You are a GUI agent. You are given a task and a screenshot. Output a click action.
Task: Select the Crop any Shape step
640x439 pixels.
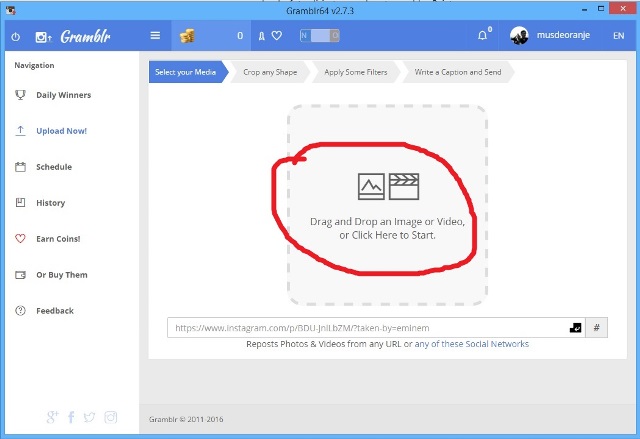[270, 72]
